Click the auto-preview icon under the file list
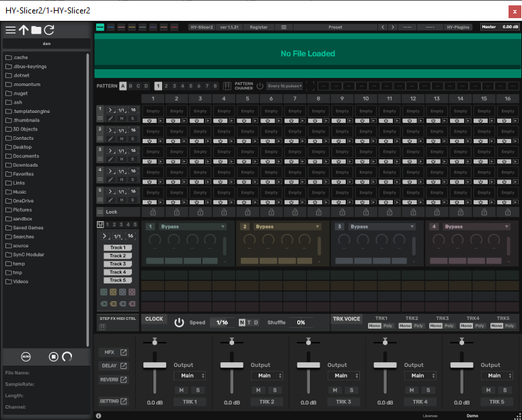This screenshot has width=522, height=420. [x=26, y=357]
